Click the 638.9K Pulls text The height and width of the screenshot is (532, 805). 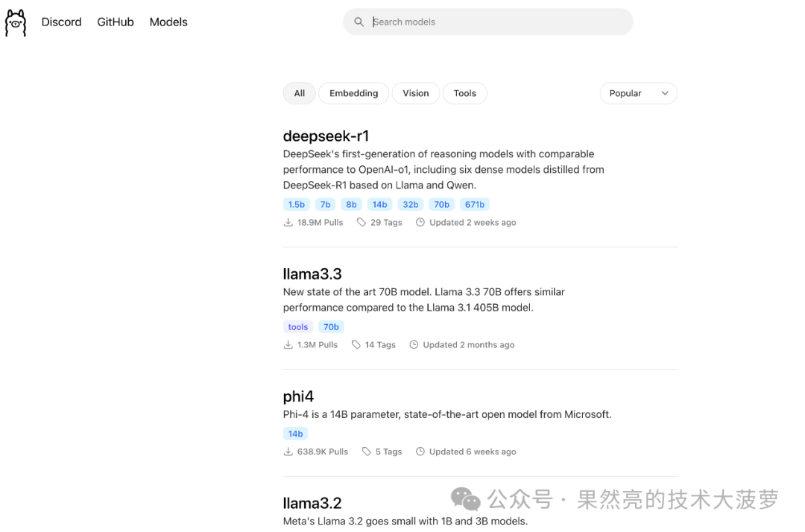(x=323, y=452)
